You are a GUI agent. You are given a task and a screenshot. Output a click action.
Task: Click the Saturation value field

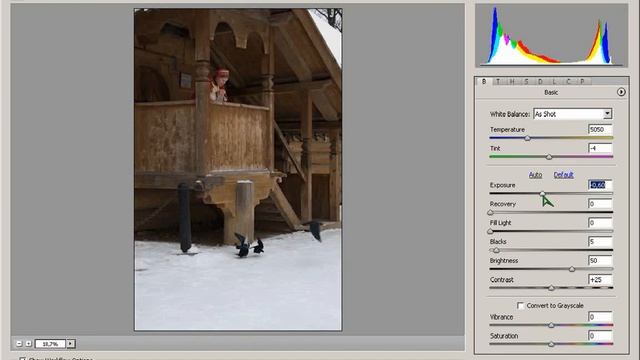point(600,336)
